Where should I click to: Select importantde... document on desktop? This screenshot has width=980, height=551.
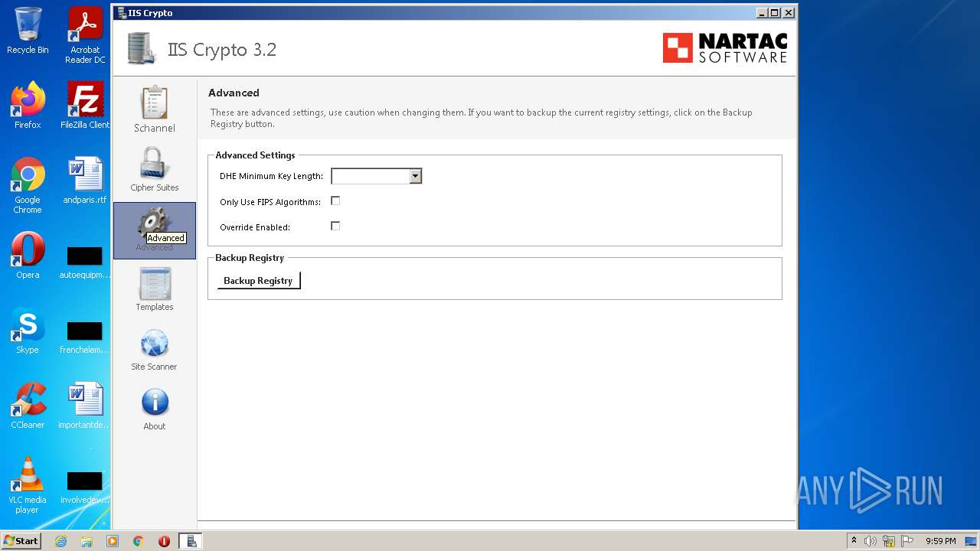pyautogui.click(x=85, y=406)
